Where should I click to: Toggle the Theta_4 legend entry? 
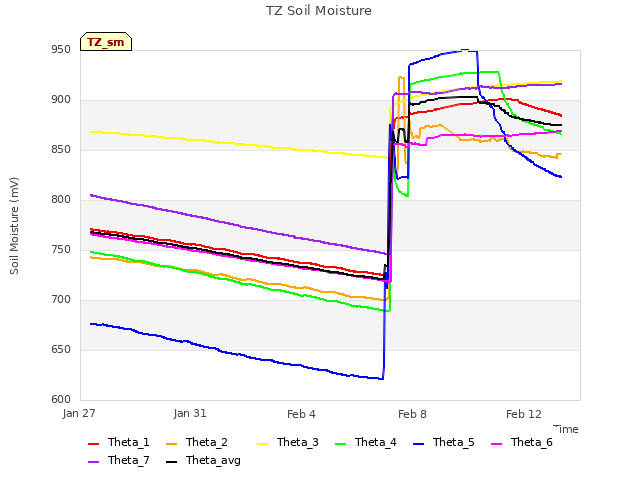[366, 442]
